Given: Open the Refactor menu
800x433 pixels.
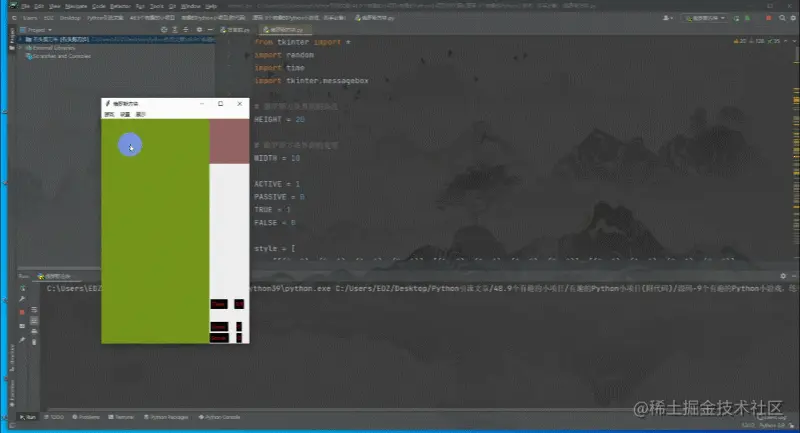Looking at the screenshot, I should [x=120, y=6].
